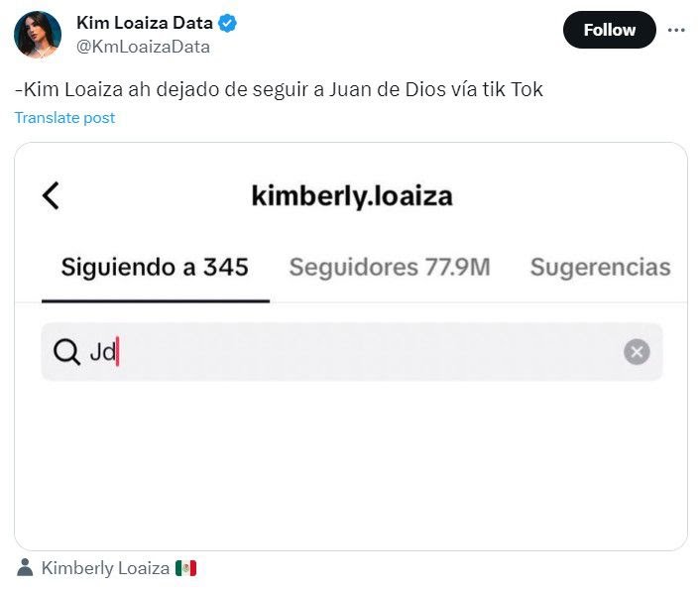Switch to the Siguiendo a 345 tab
Image resolution: width=700 pixels, height=589 pixels.
click(155, 267)
